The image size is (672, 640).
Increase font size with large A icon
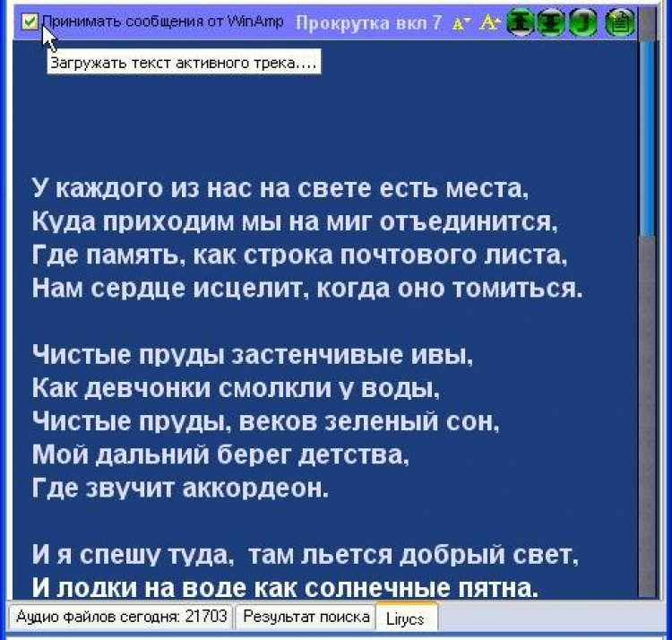[x=489, y=22]
